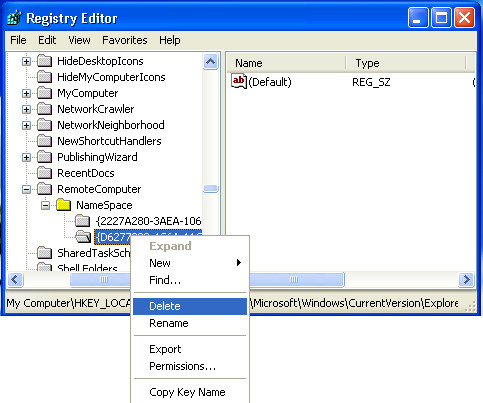
Task: Click the window resize grip in status bar
Action: (470, 307)
